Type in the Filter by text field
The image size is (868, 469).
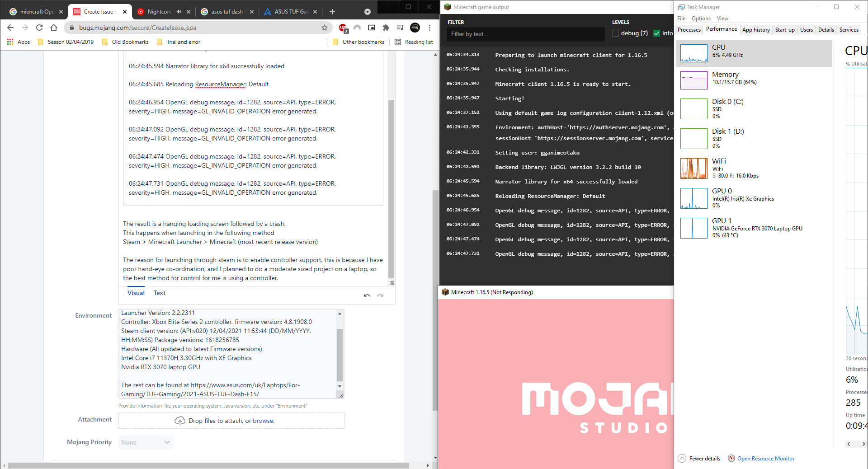pos(524,34)
